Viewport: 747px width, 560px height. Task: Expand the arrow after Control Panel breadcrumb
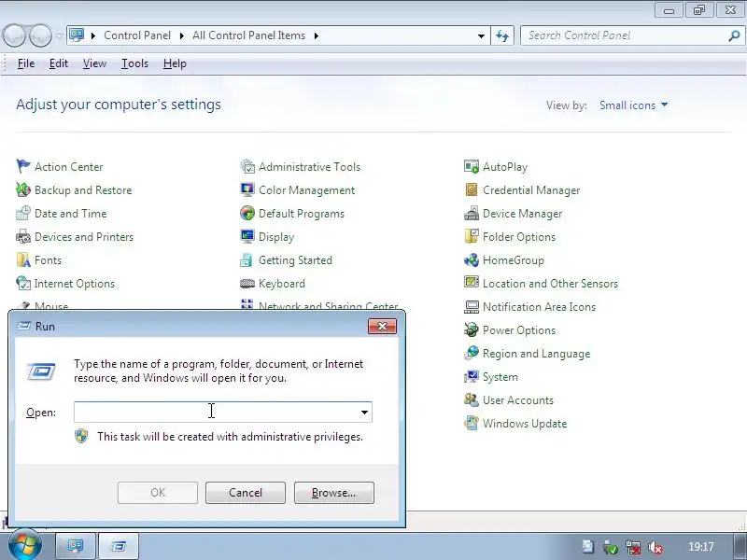pyautogui.click(x=181, y=35)
